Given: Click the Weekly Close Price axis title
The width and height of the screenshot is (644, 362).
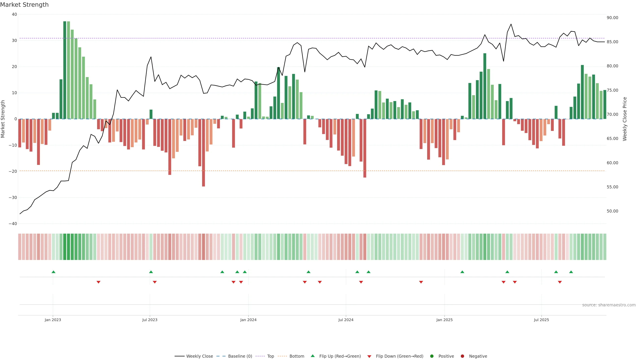Looking at the screenshot, I should pos(625,119).
